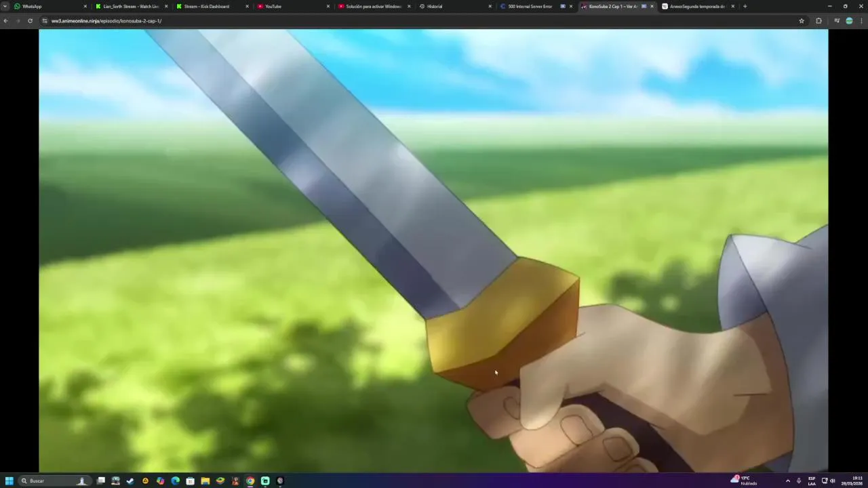This screenshot has height=488, width=868.
Task: Bookmark this page with the star
Action: click(802, 21)
